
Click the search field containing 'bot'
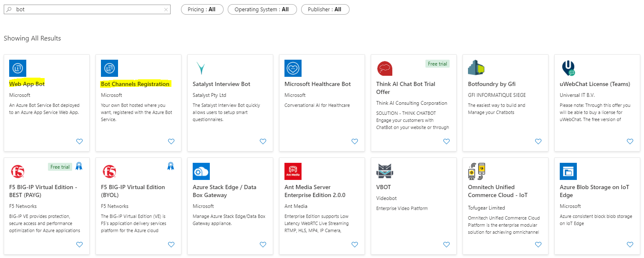pyautogui.click(x=83, y=9)
